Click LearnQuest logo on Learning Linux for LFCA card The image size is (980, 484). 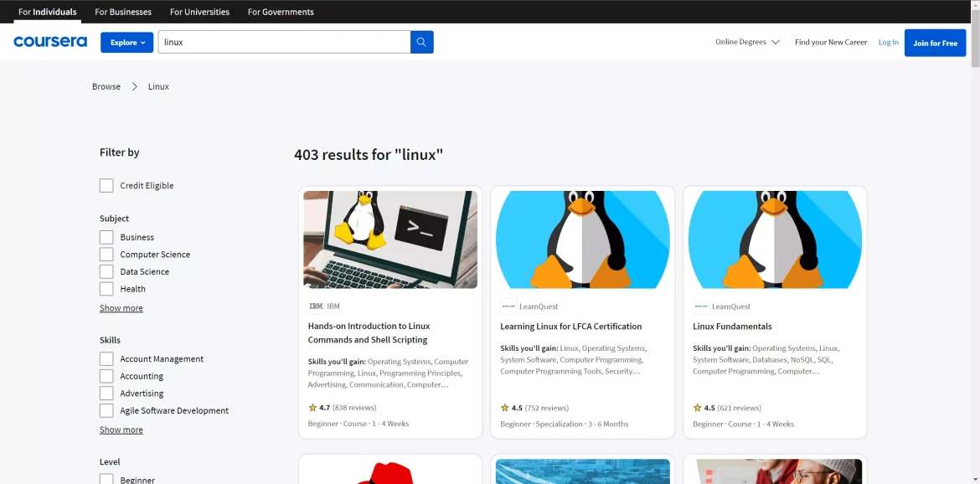(x=508, y=306)
